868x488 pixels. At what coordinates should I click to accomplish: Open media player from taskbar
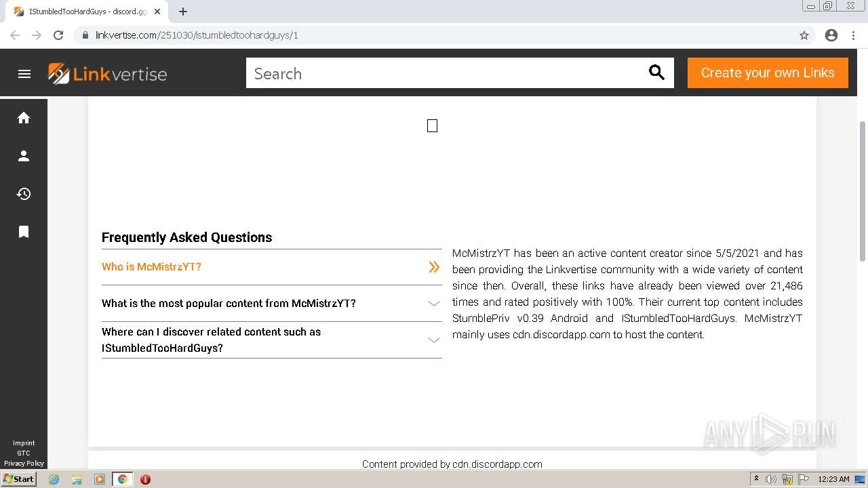click(100, 479)
